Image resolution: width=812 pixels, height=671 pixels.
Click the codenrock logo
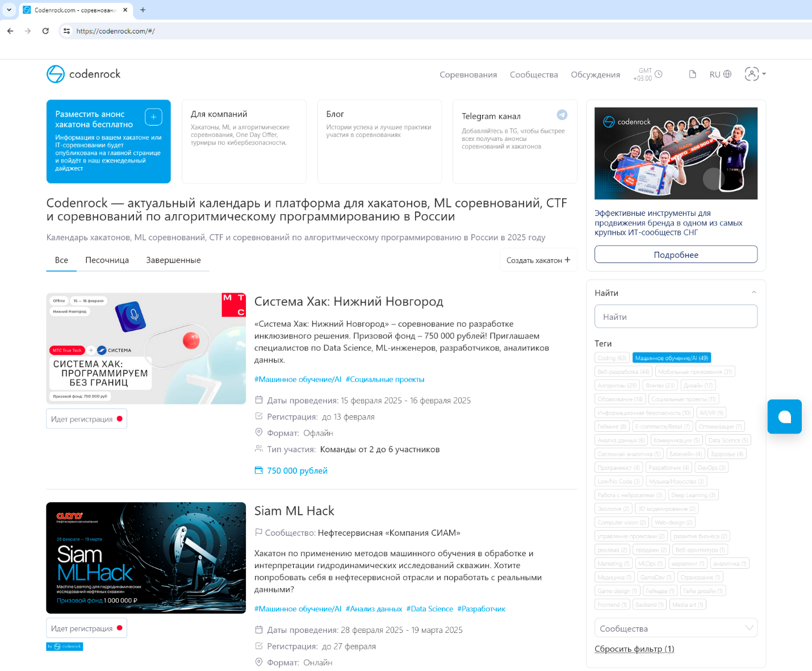[x=83, y=74]
